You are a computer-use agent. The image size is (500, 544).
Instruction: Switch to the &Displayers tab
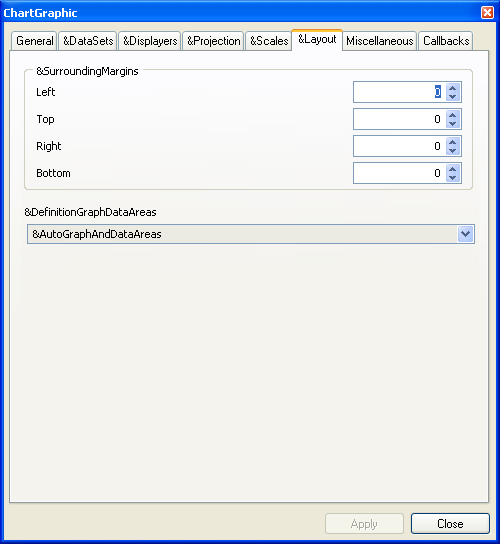tap(150, 41)
